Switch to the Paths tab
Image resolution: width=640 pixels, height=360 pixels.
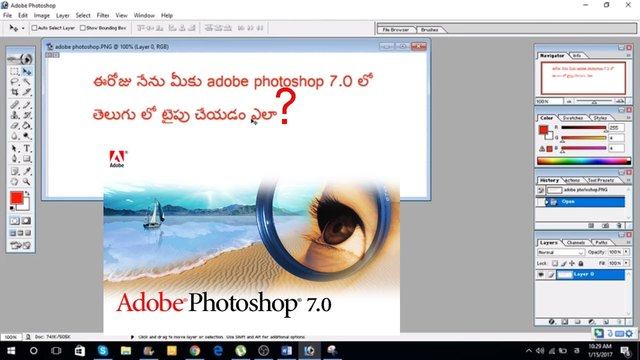601,243
